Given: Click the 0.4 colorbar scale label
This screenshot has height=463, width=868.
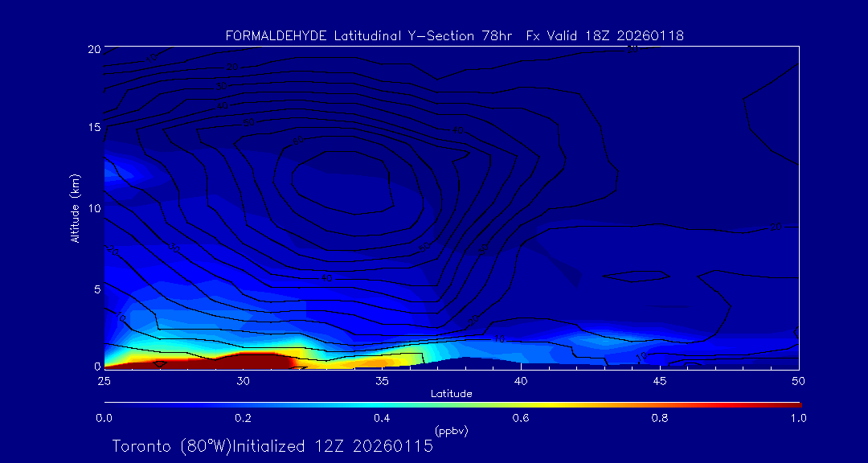Looking at the screenshot, I should 382,418.
